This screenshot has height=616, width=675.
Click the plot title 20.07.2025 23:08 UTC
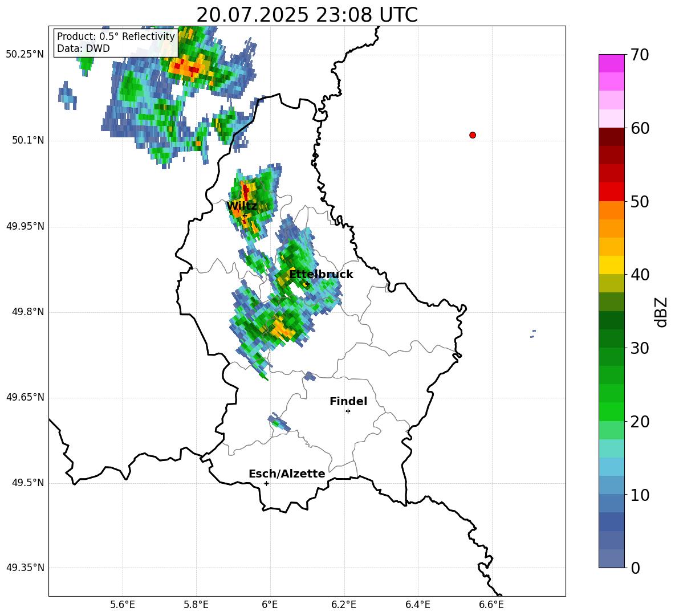click(x=307, y=15)
